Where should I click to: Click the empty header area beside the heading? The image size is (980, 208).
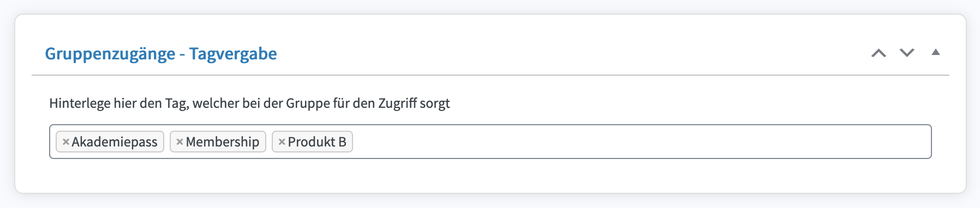pyautogui.click(x=573, y=53)
